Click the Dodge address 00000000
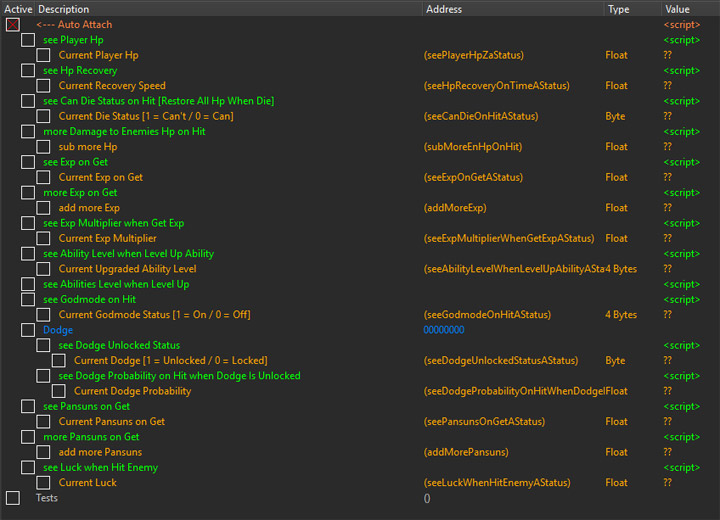Viewport: 720px width, 520px height. pyautogui.click(x=444, y=330)
